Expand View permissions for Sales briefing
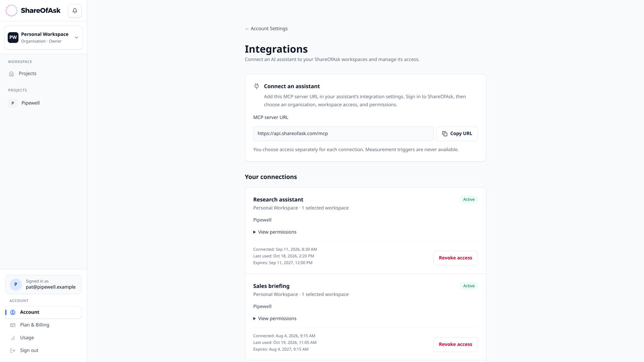Image resolution: width=644 pixels, height=362 pixels. pos(275,319)
